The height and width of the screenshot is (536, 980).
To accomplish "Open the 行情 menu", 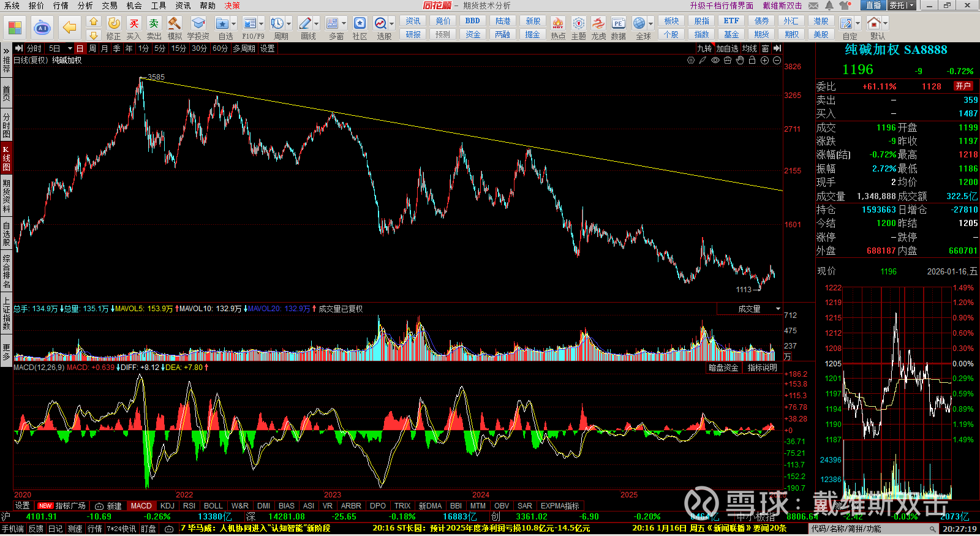I will pyautogui.click(x=61, y=6).
